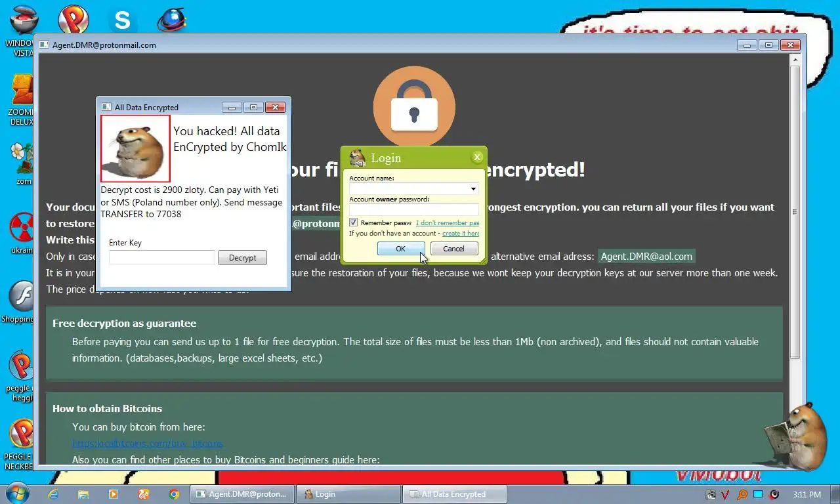The image size is (840, 504).
Task: Click 'Agent.DMR@aol.com' alternative email text
Action: (x=646, y=257)
